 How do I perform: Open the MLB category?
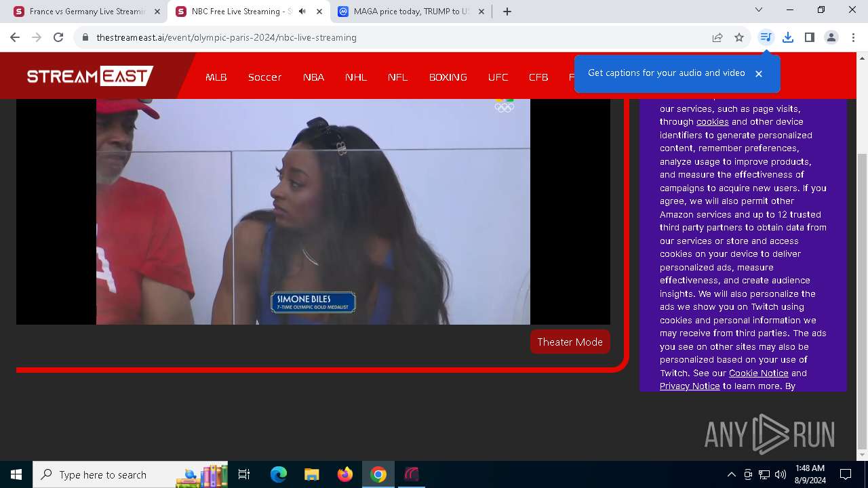point(216,77)
